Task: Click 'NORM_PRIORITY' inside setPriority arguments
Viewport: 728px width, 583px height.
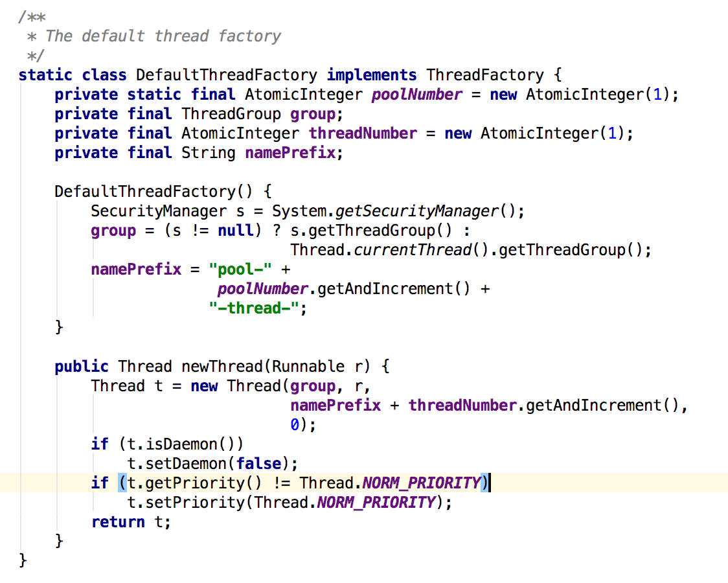Action: coord(376,503)
